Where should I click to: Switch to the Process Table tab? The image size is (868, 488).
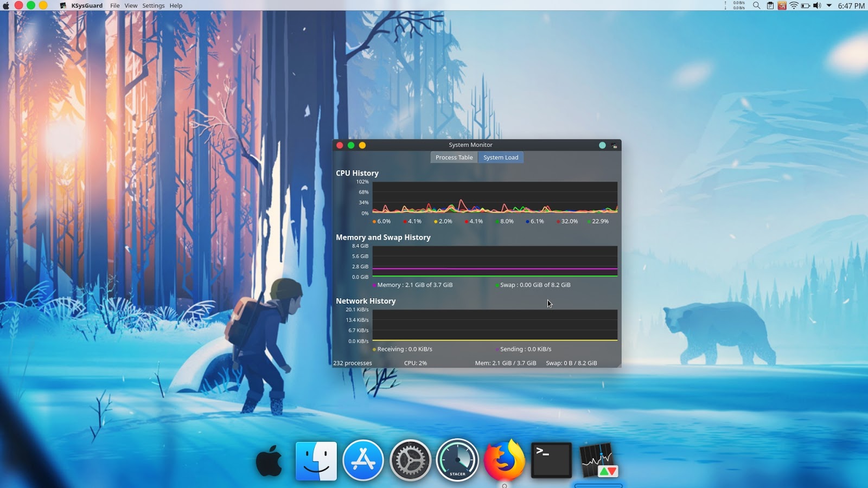click(454, 157)
